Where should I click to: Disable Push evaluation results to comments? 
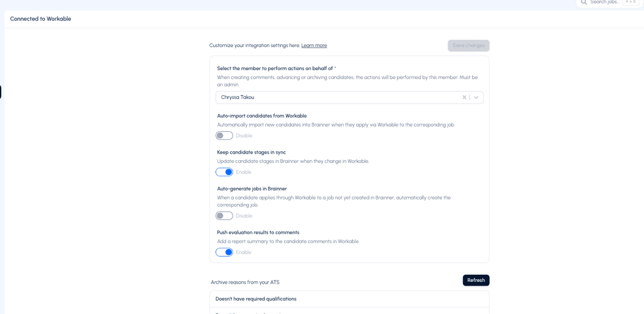[x=224, y=252]
